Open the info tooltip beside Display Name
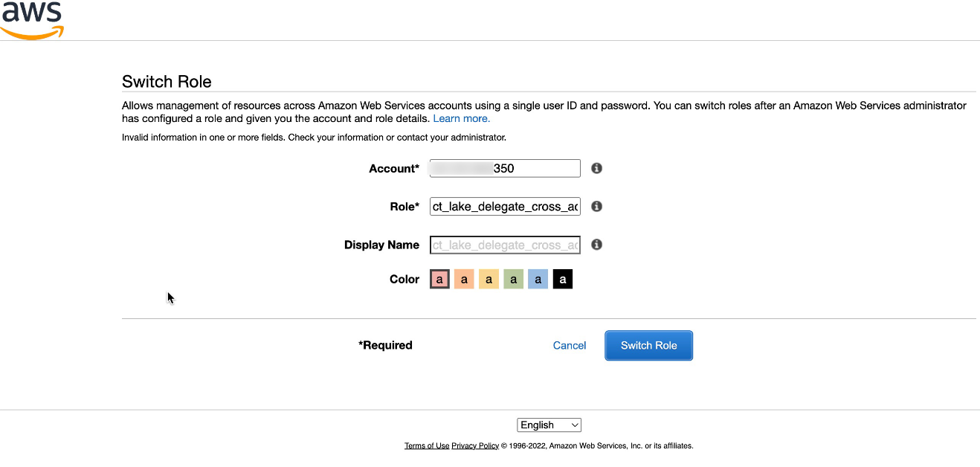 coord(596,245)
